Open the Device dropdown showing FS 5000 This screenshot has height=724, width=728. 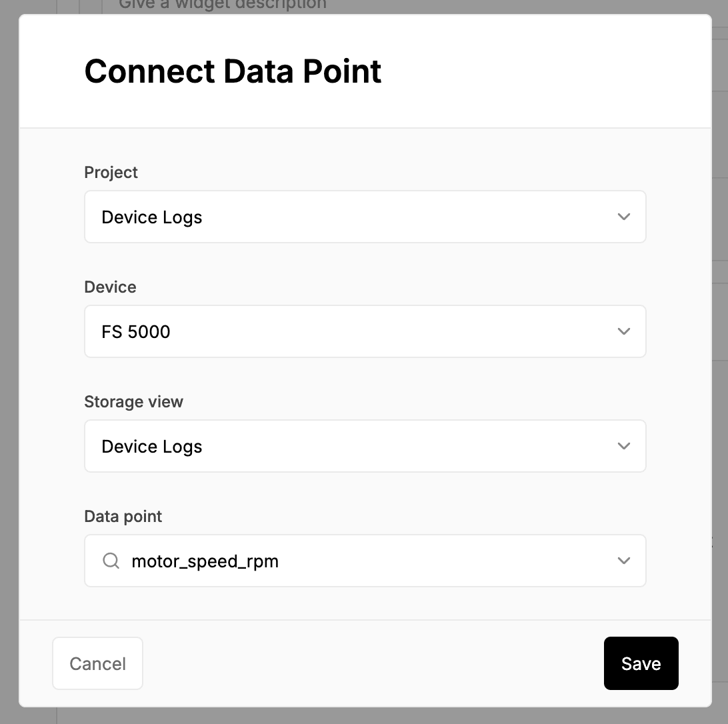365,331
